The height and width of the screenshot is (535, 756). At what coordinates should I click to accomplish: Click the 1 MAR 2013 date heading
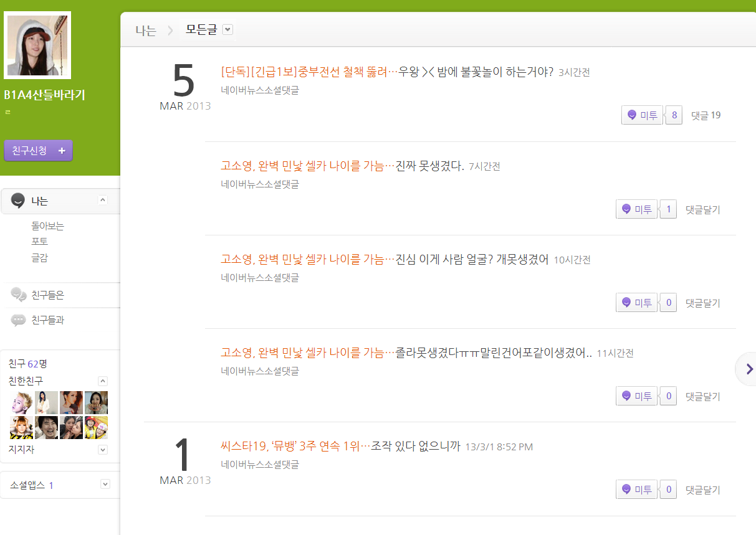185,461
